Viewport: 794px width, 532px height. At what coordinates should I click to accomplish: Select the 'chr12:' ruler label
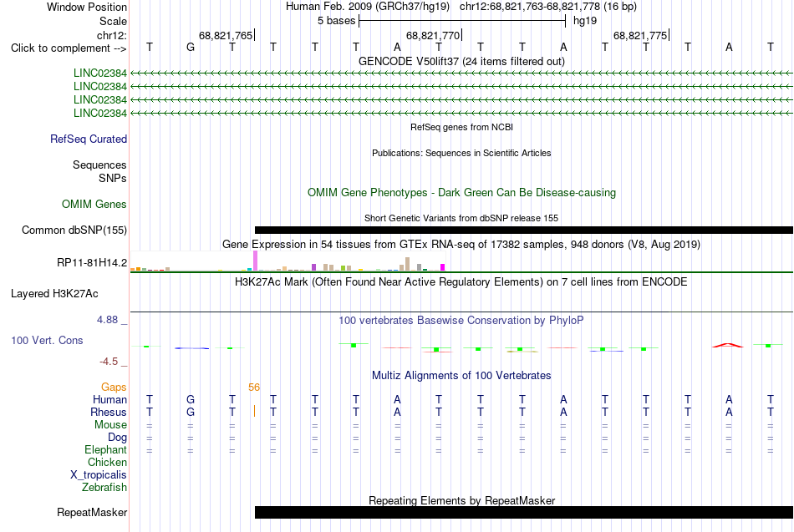(x=112, y=35)
